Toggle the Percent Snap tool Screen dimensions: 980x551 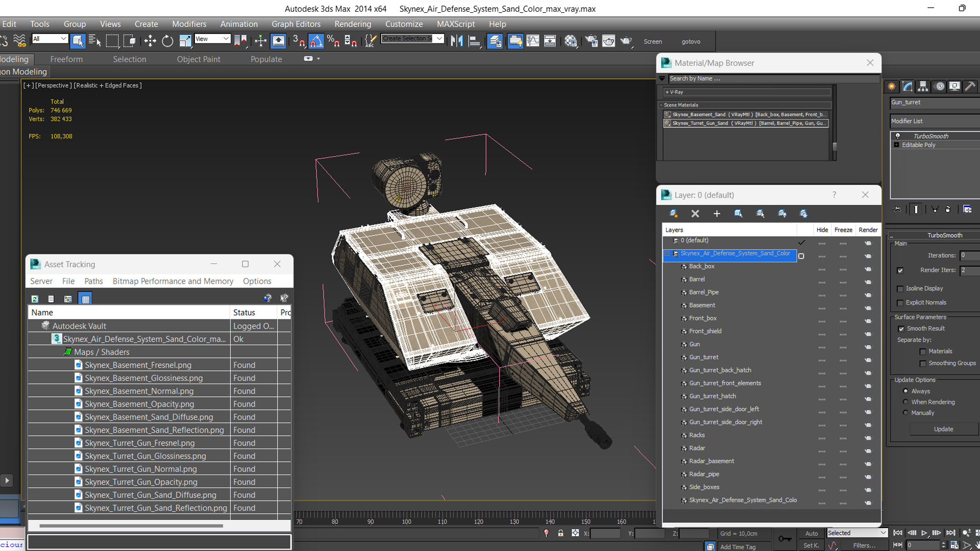333,41
